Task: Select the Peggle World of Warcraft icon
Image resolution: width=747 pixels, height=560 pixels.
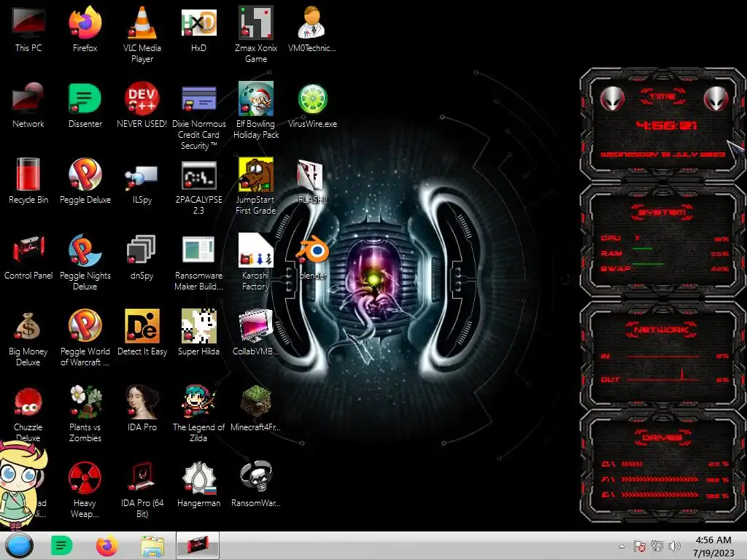Action: coord(85,338)
